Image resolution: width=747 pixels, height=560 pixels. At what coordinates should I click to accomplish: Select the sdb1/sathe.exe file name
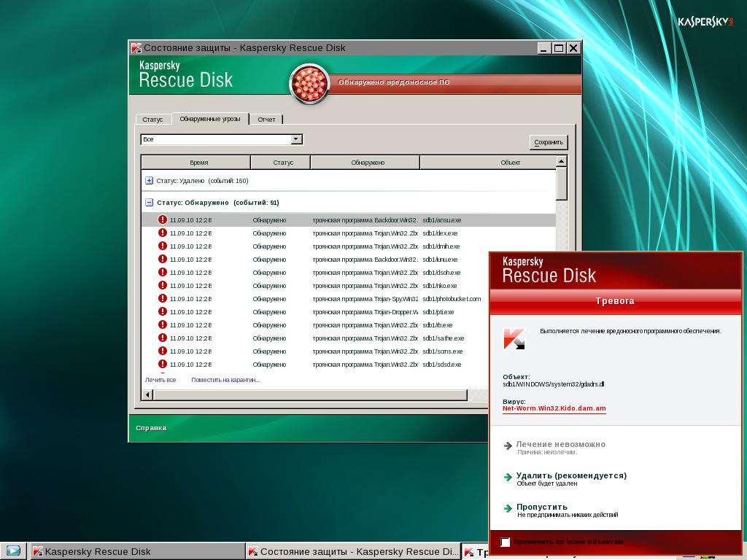pyautogui.click(x=443, y=338)
